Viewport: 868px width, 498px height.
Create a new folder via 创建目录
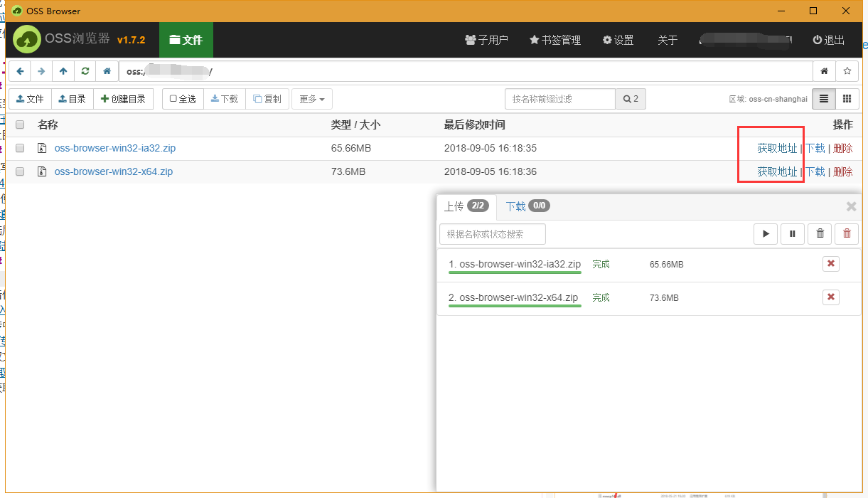[124, 99]
